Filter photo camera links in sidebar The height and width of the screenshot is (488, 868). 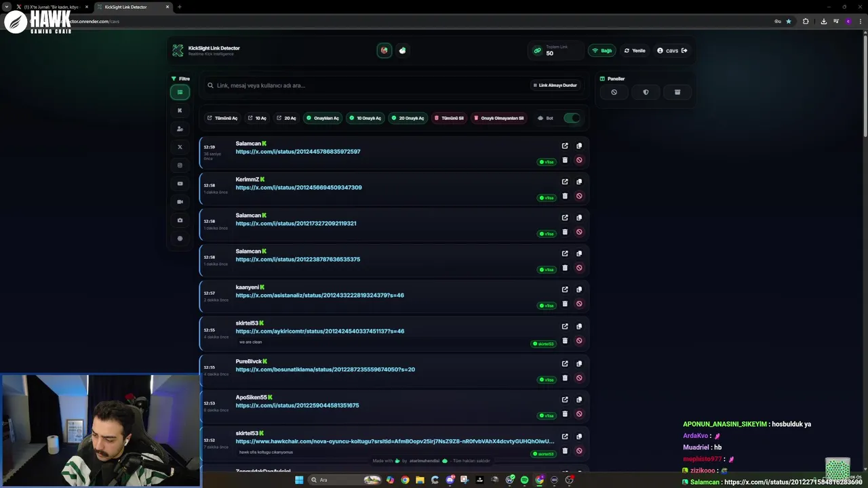[x=180, y=220]
